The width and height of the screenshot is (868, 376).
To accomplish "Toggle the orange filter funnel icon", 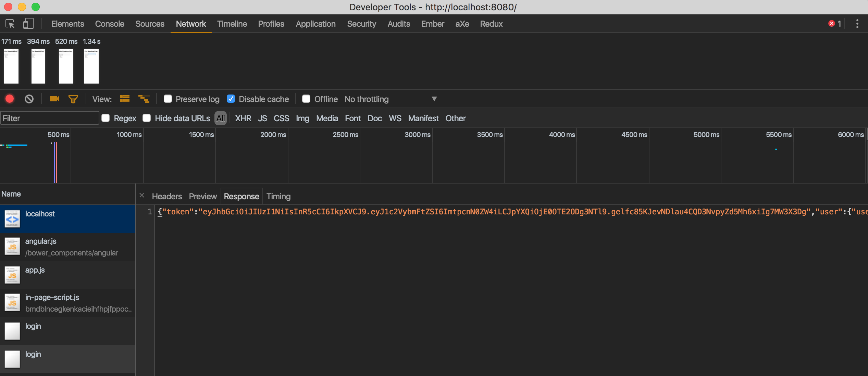I will (73, 99).
